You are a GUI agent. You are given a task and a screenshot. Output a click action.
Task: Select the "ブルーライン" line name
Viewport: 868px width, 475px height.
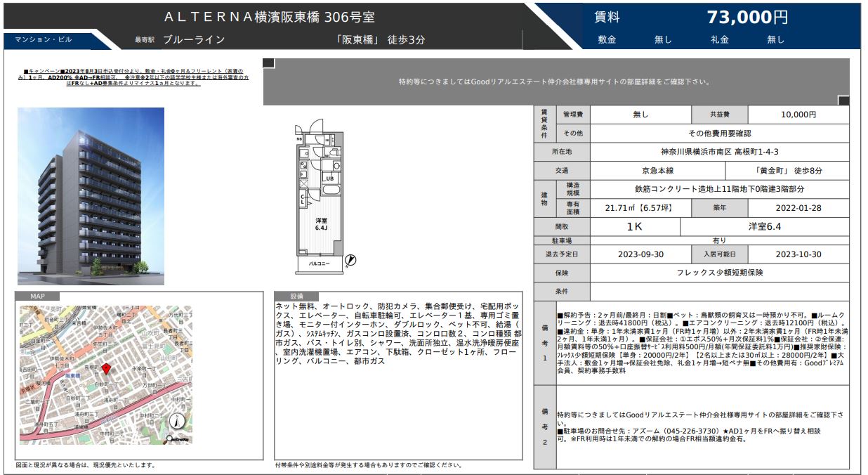[x=194, y=40]
